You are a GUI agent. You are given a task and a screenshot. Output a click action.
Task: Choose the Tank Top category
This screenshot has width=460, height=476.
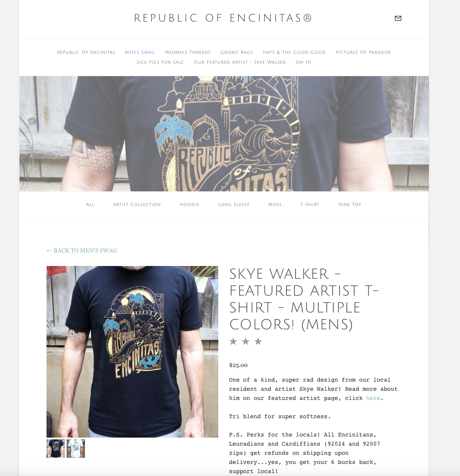[x=349, y=205]
